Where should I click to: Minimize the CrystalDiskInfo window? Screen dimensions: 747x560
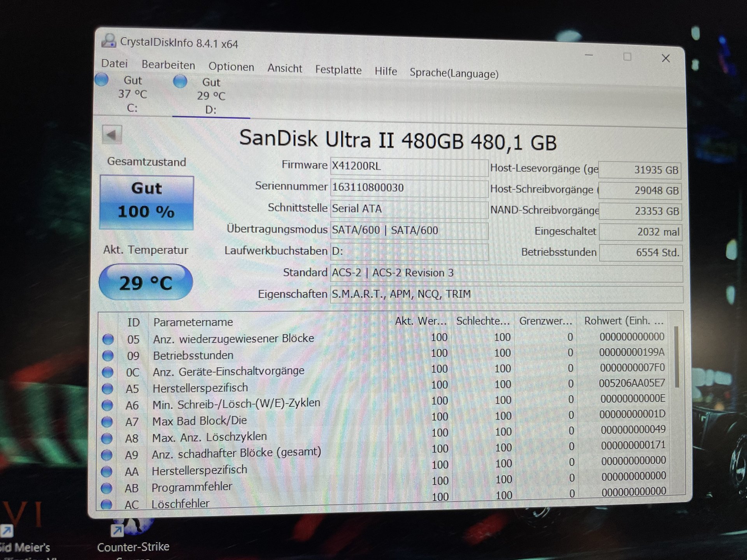coord(589,56)
